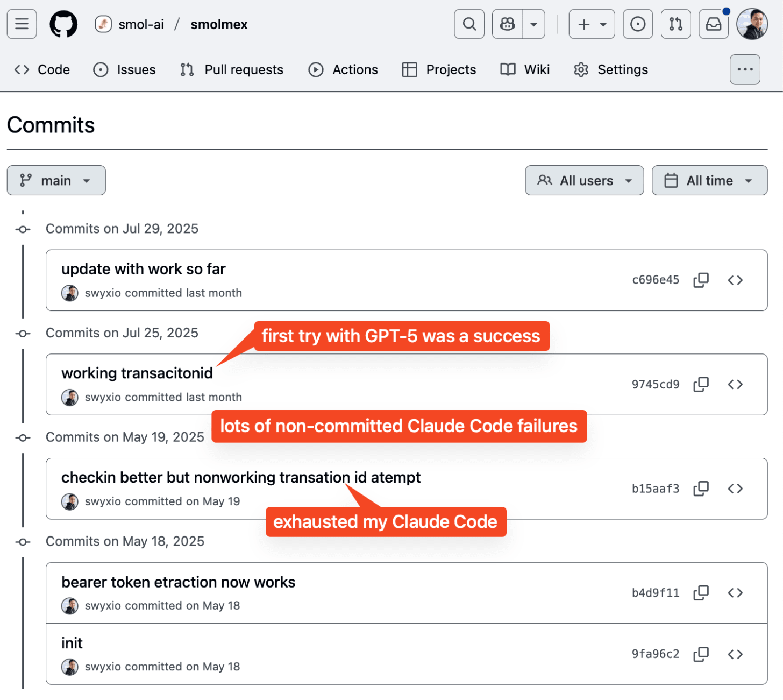Open the three-dot more options button
The image size is (783, 700).
pos(745,69)
